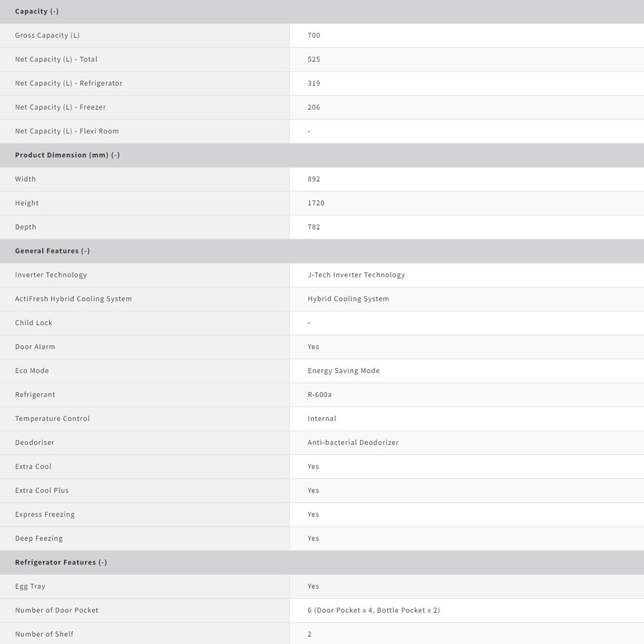
Task: Select the Width value 892
Action: click(x=314, y=179)
